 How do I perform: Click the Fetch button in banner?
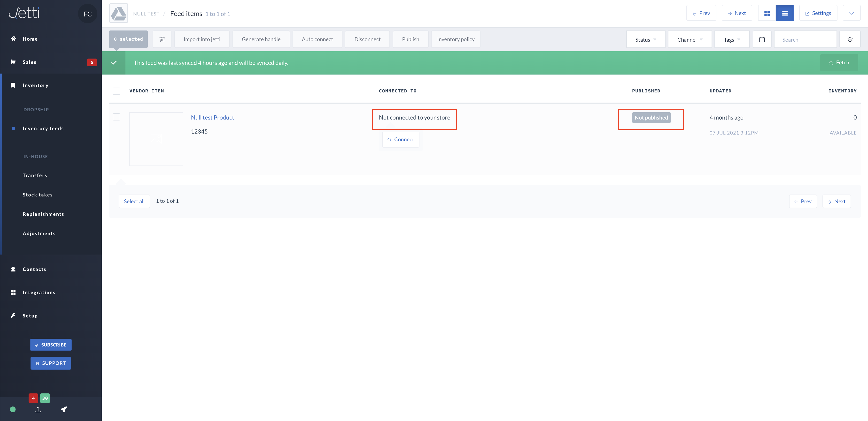click(839, 63)
